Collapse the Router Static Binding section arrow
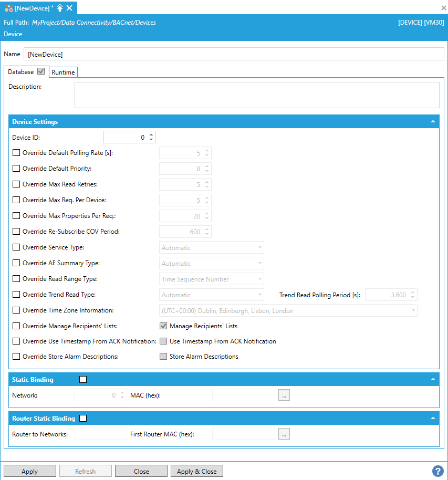Image resolution: width=448 pixels, height=480 pixels. [433, 419]
